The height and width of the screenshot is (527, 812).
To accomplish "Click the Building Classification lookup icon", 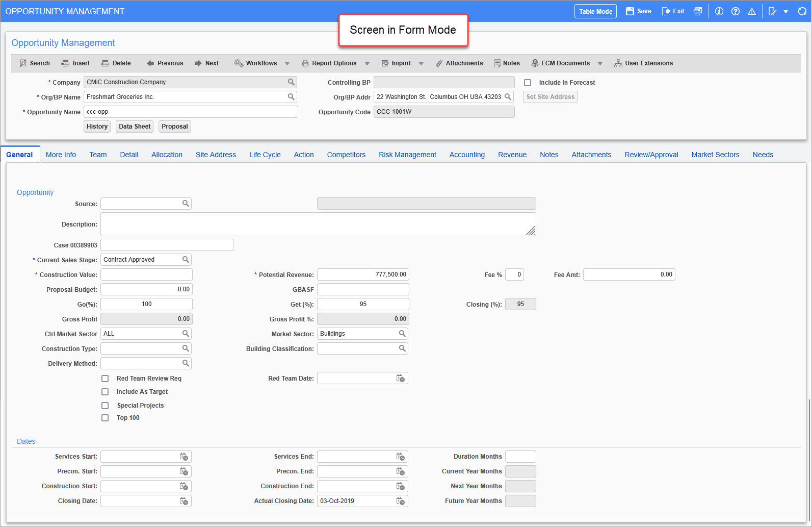I will pos(402,348).
